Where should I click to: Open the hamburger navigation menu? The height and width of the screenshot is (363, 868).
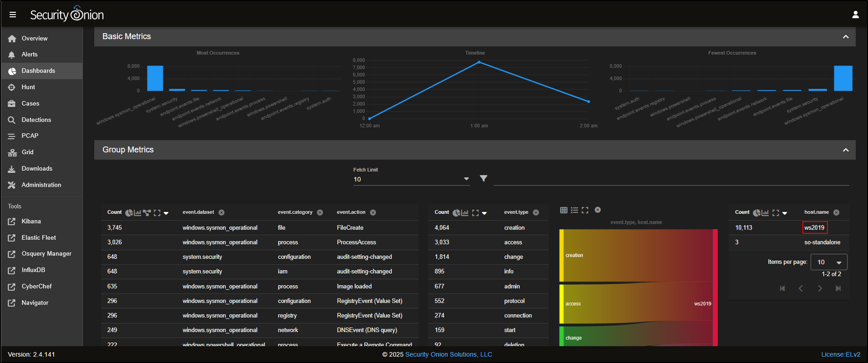pos(13,15)
